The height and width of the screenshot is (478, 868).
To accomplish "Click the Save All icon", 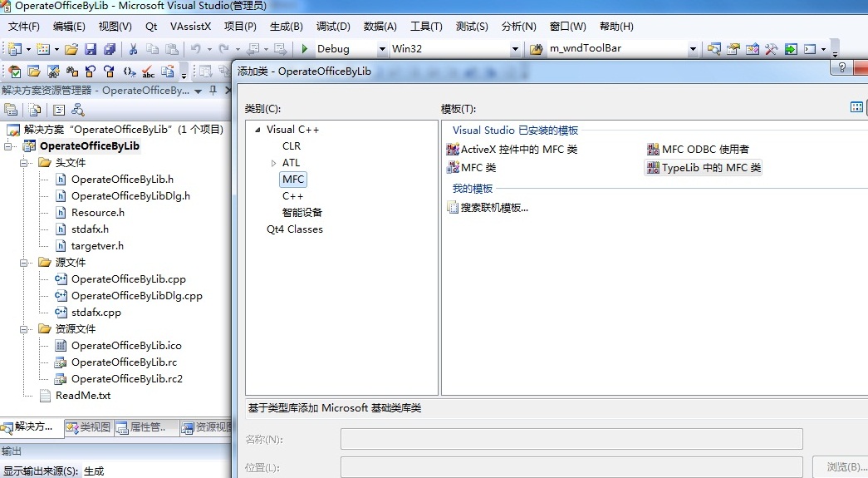I will [x=110, y=49].
